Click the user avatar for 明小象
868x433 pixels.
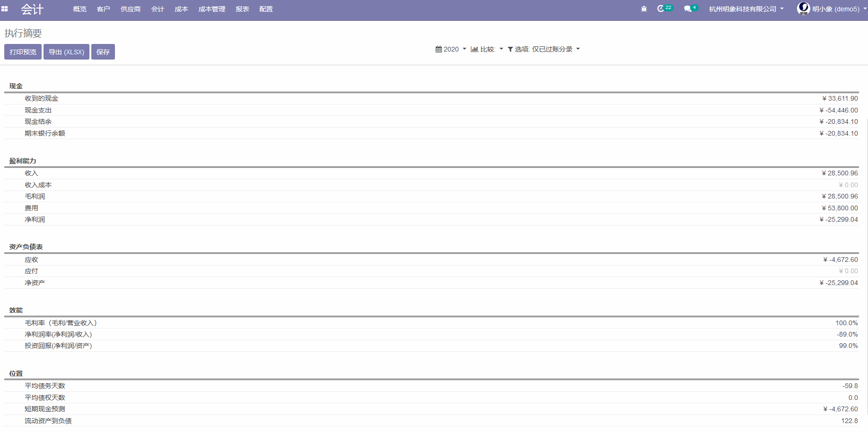803,9
